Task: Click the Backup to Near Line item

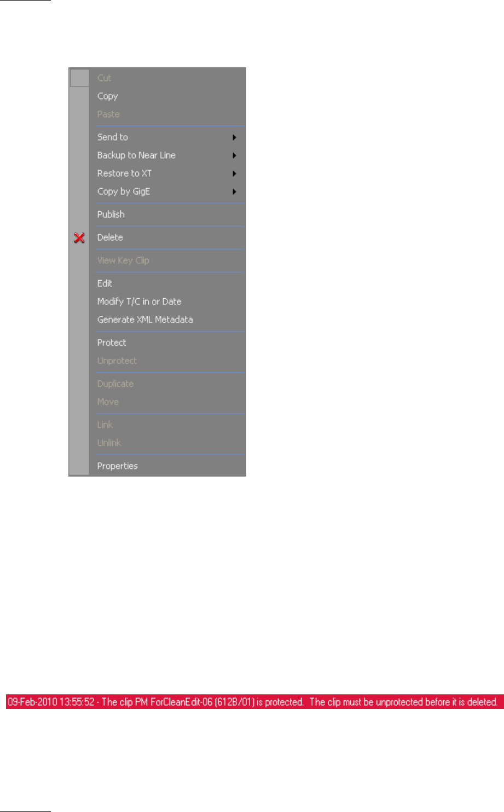Action: pos(136,155)
